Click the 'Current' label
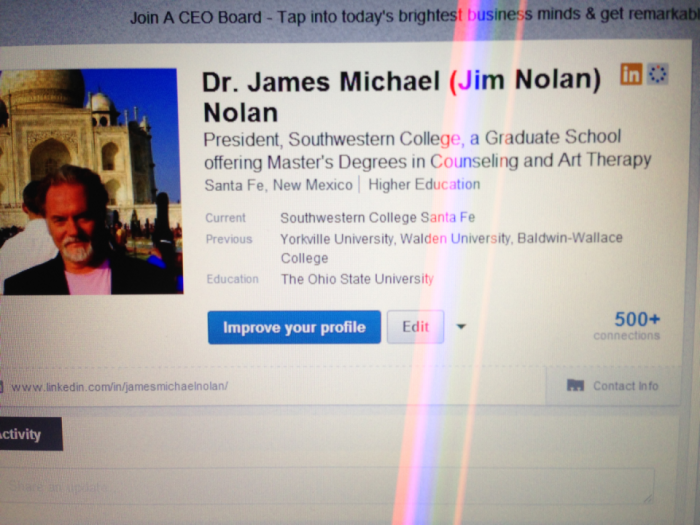The height and width of the screenshot is (525, 700). click(225, 218)
